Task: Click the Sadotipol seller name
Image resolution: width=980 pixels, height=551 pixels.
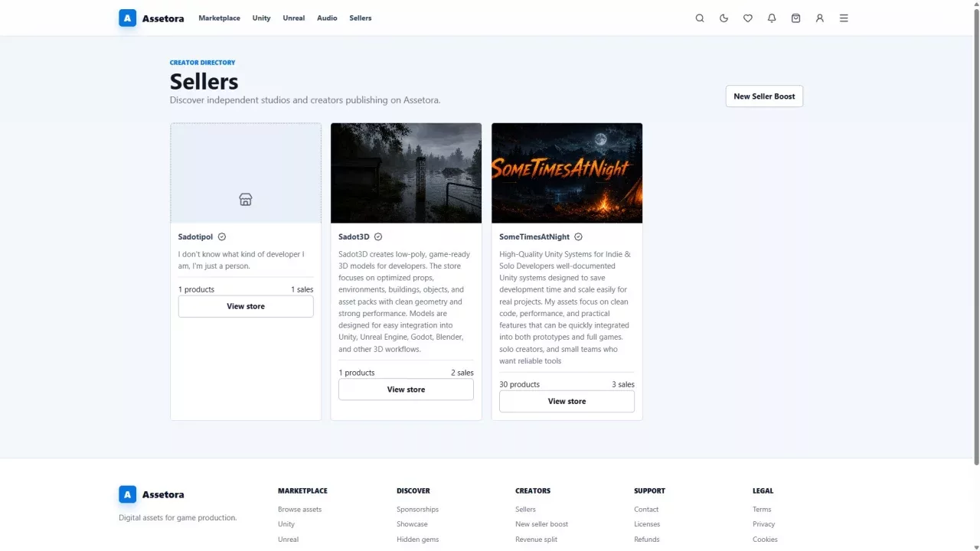Action: [195, 237]
